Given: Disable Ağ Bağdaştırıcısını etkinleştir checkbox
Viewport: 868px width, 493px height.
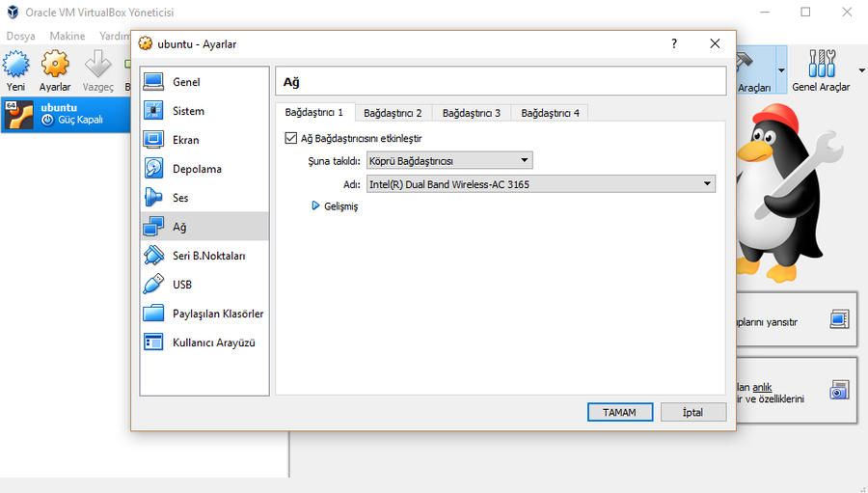Looking at the screenshot, I should [291, 138].
